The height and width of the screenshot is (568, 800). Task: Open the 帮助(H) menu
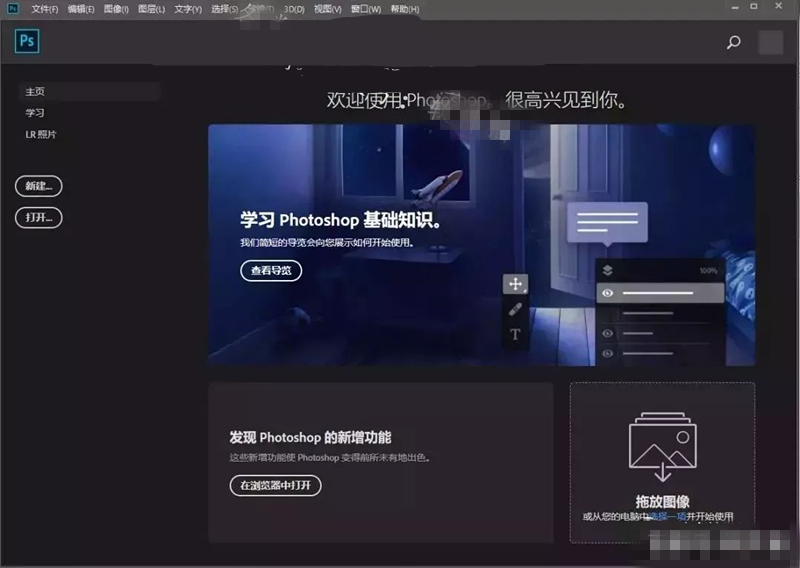coord(405,9)
